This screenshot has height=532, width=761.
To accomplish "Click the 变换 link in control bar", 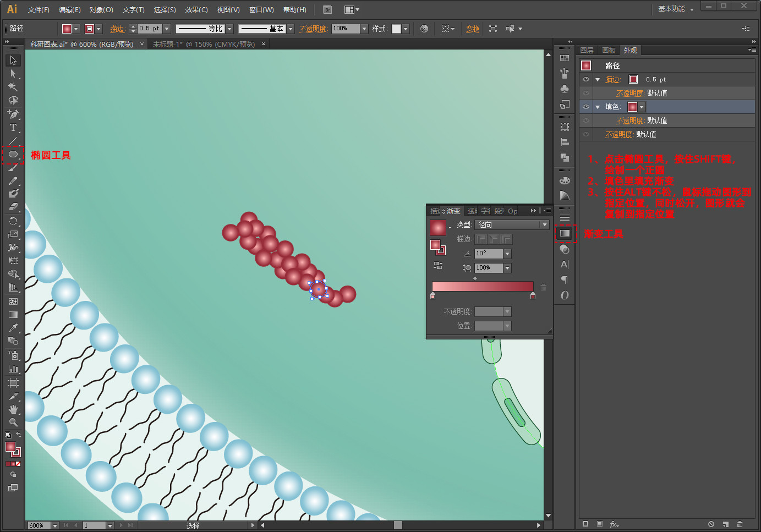I will (473, 29).
